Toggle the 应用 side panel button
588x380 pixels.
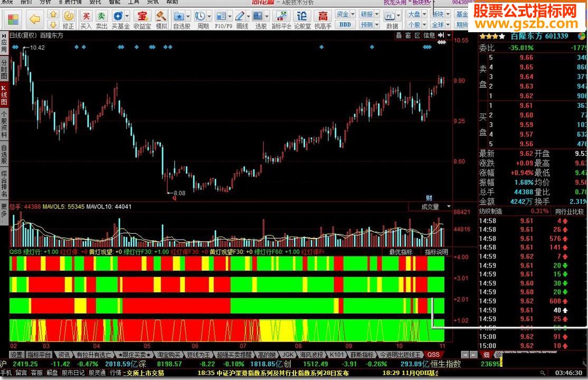point(4,42)
